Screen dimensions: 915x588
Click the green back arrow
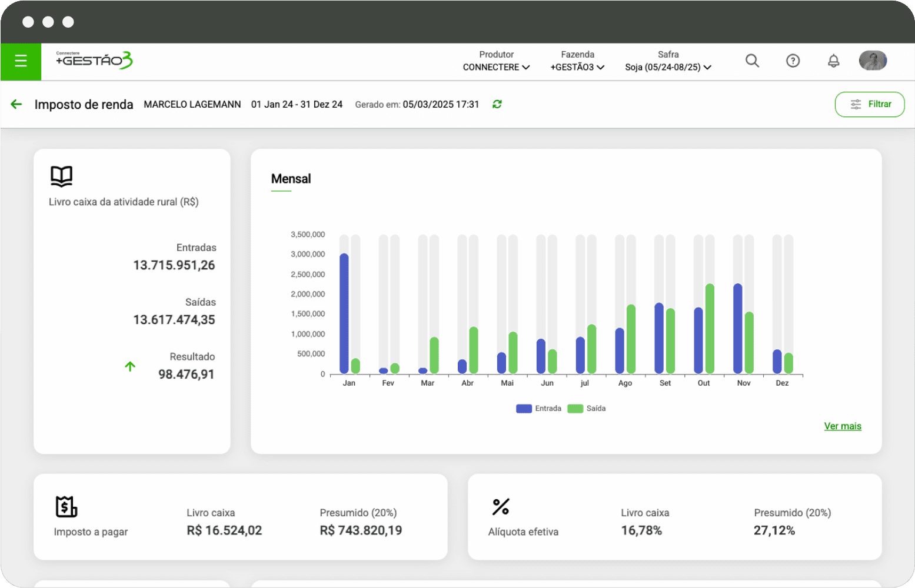click(x=16, y=104)
